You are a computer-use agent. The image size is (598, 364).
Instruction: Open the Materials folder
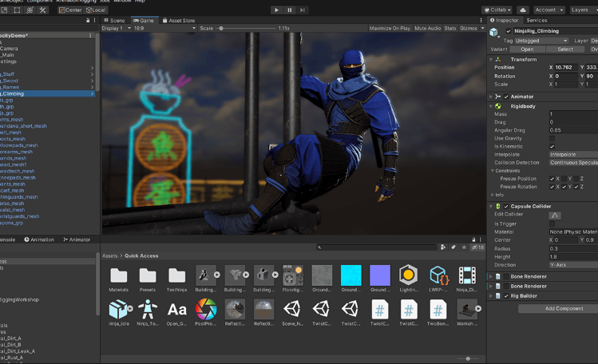tap(119, 275)
